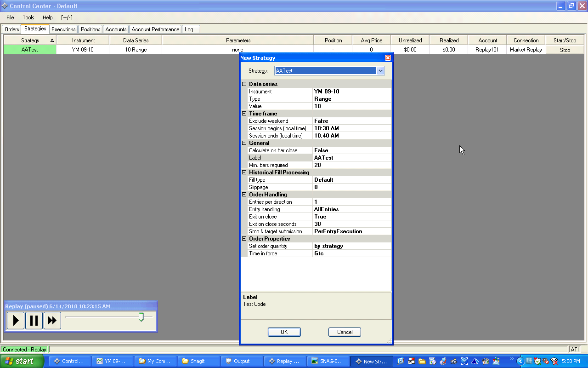This screenshot has height=368, width=588.
Task: Click the [+/-] menu item
Action: pyautogui.click(x=67, y=17)
